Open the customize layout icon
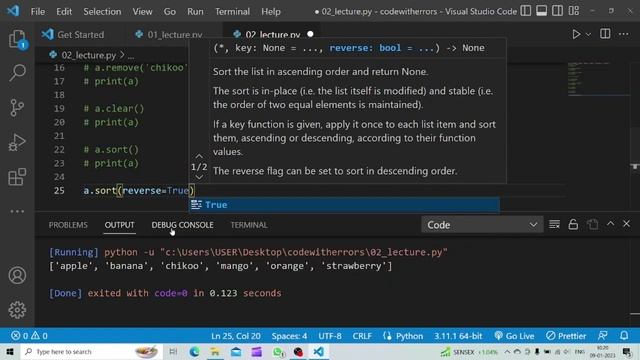The height and width of the screenshot is (360, 640). coord(574,11)
